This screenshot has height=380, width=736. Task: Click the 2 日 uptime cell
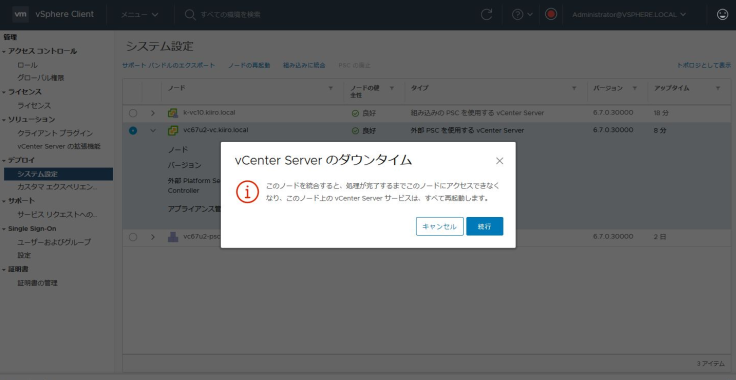coord(659,237)
